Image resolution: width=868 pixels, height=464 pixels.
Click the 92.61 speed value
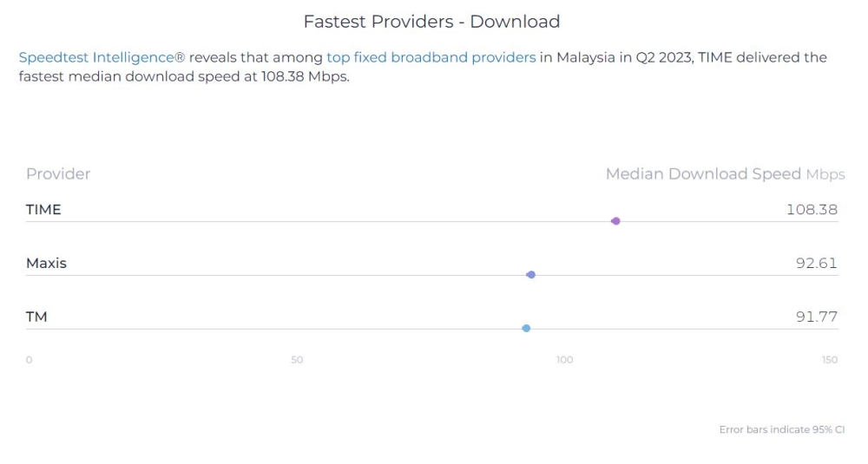[816, 263]
